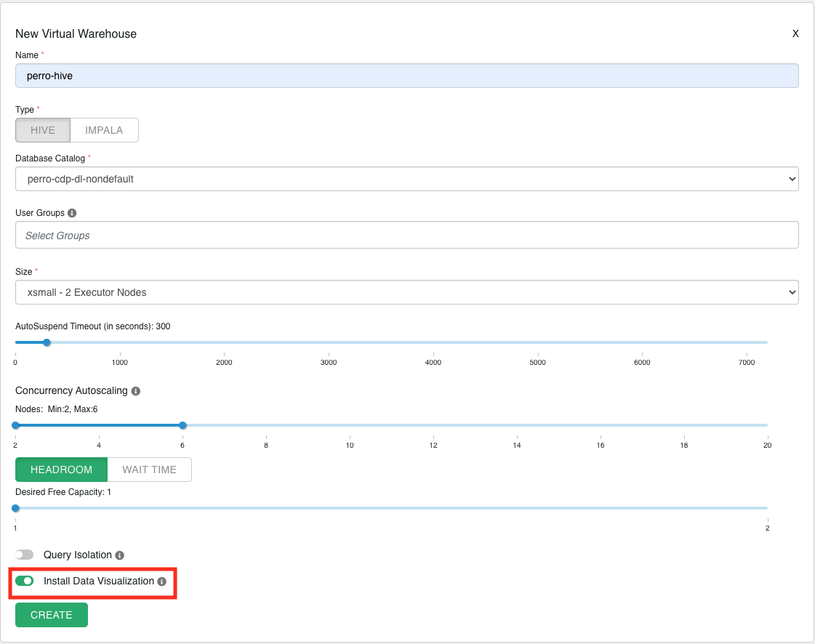
Task: Enable the Query Isolation toggle
Action: click(25, 555)
